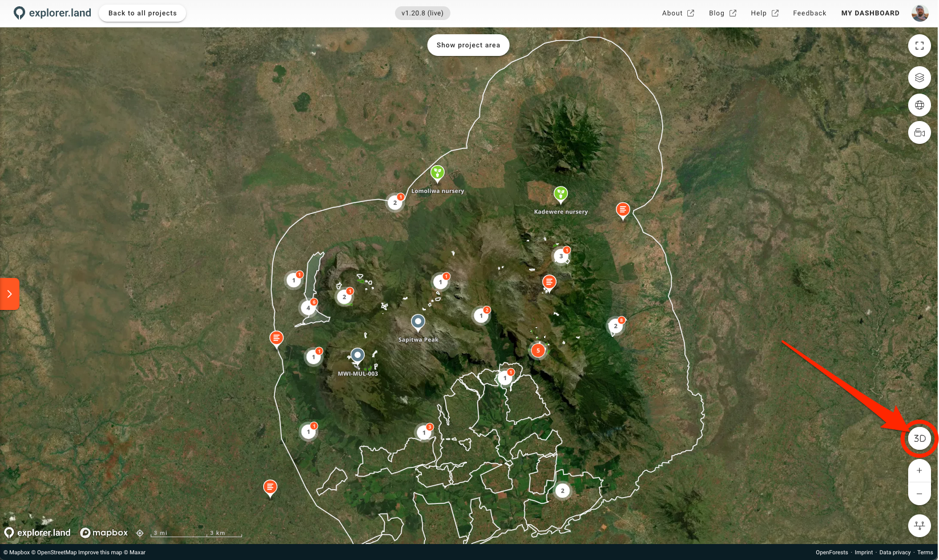Click the measure tool icon at bottom right
The image size is (939, 560).
919,525
